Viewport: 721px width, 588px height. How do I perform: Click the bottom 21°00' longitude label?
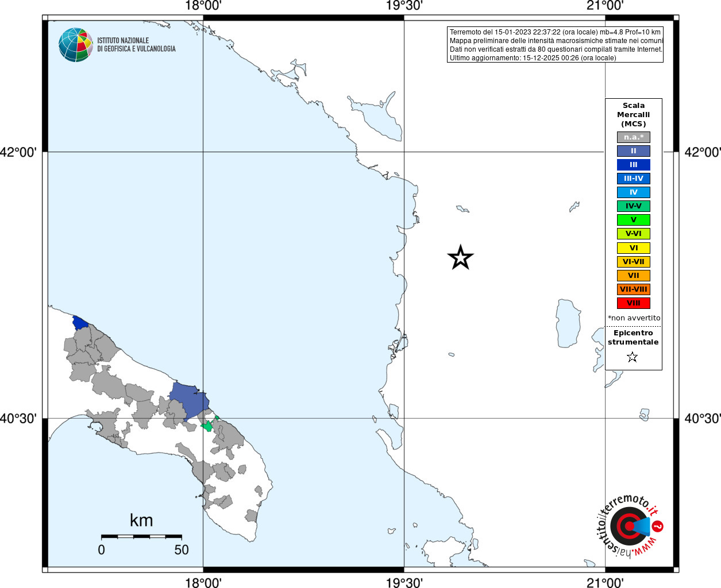(x=605, y=582)
